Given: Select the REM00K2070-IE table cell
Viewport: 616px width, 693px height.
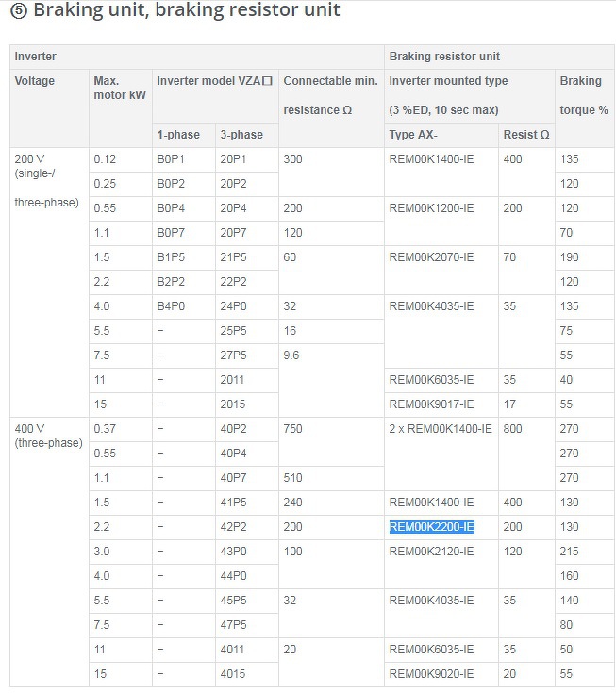Looking at the screenshot, I should point(431,257).
